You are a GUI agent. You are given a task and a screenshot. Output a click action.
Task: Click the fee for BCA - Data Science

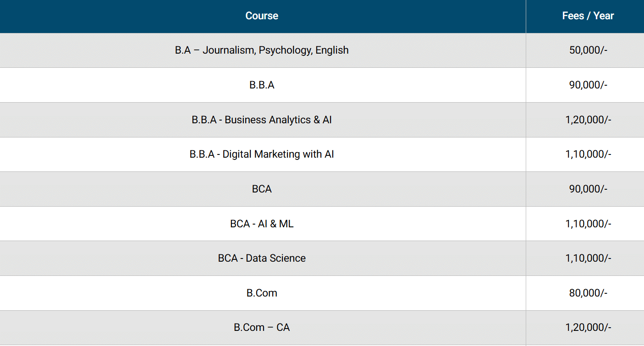588,258
